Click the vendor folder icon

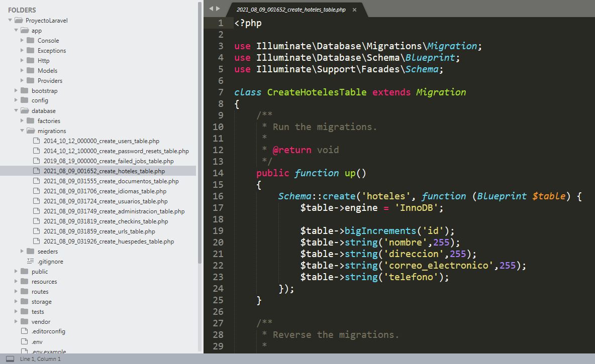coord(24,321)
